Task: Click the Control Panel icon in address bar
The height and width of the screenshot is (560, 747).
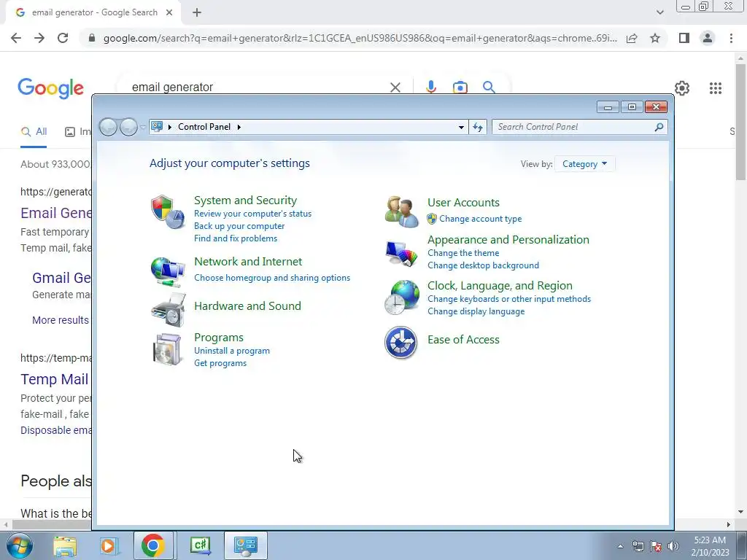Action: pyautogui.click(x=157, y=127)
